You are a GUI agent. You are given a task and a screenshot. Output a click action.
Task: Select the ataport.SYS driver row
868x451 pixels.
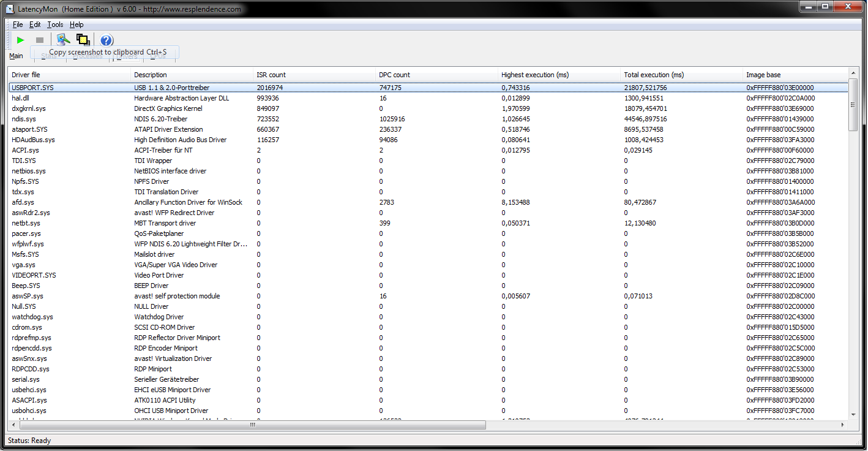[x=428, y=129]
